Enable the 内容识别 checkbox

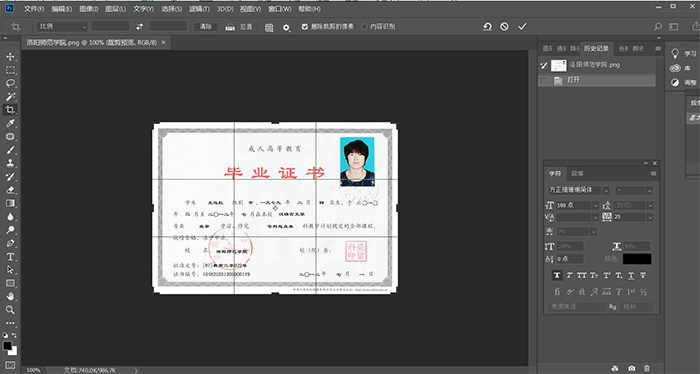[364, 27]
